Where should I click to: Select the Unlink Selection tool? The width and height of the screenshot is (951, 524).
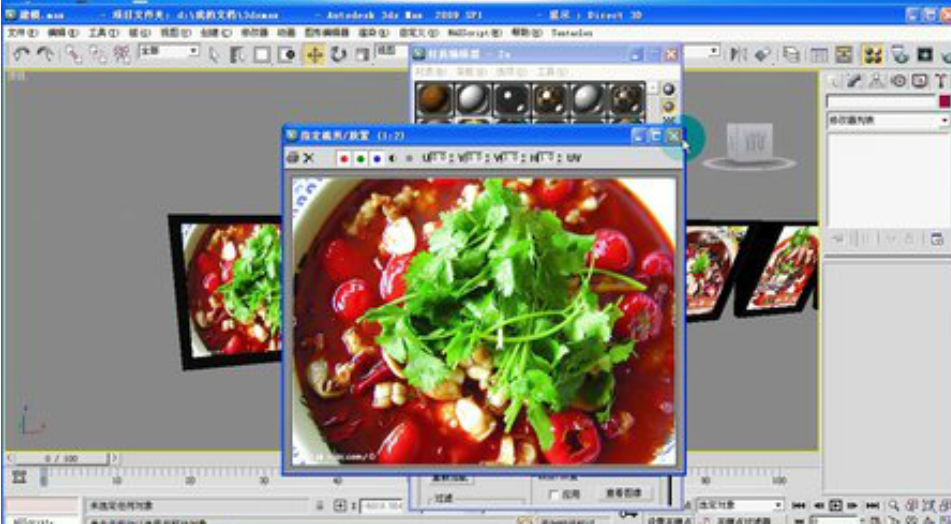(x=98, y=55)
